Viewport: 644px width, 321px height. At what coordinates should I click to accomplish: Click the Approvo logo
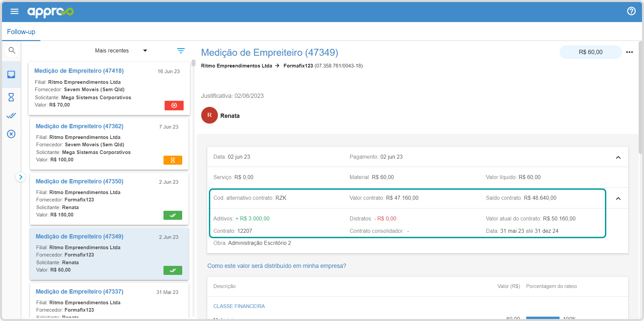pos(50,12)
